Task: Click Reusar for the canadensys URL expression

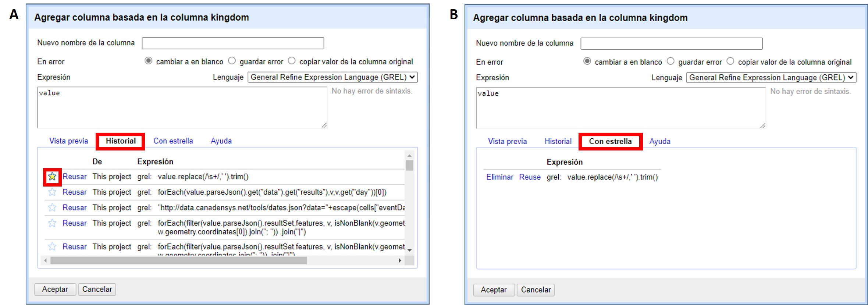Action: (x=75, y=208)
